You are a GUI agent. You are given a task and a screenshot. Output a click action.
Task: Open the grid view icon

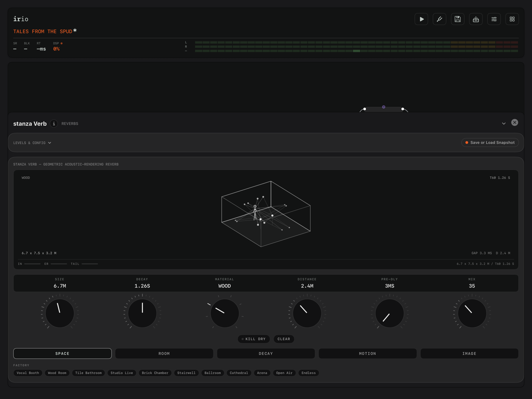tap(512, 19)
